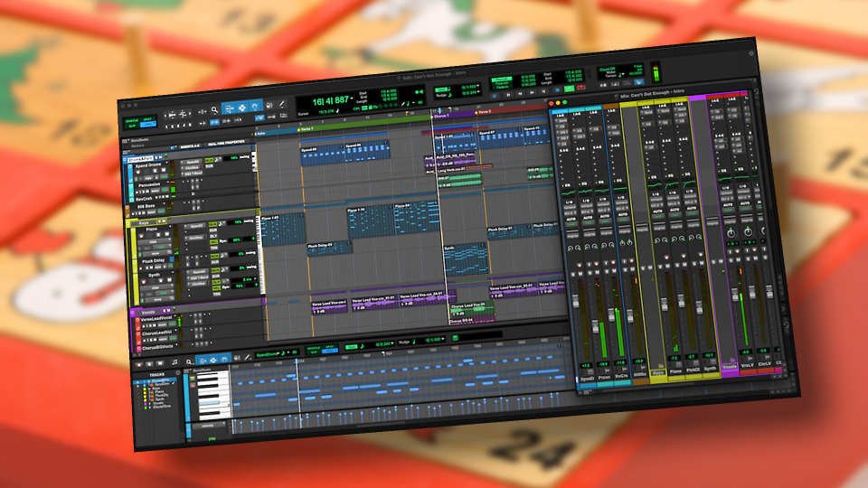
Task: Select the Pencil tool in Edit toolbar
Action: [x=282, y=105]
